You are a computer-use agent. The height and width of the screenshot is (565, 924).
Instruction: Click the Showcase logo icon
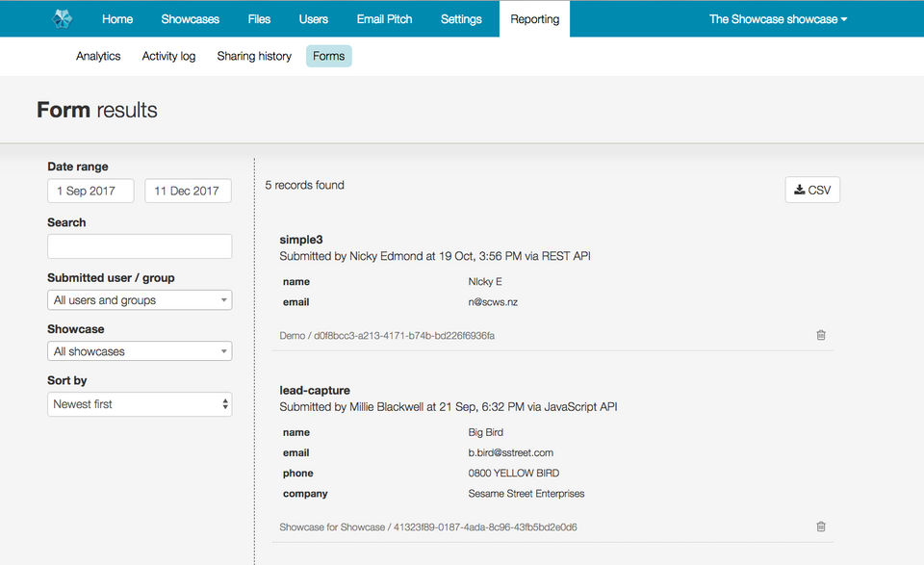(63, 18)
